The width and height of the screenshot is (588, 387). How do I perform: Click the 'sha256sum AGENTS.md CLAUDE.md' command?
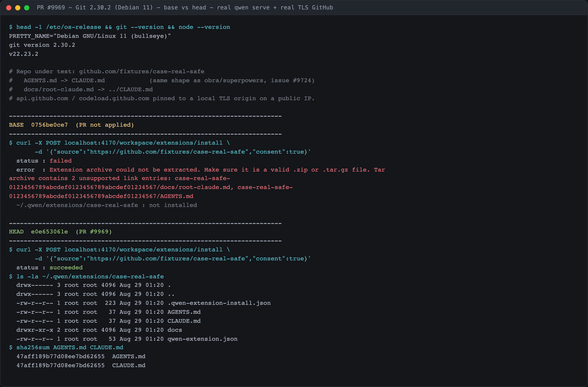tap(66, 348)
